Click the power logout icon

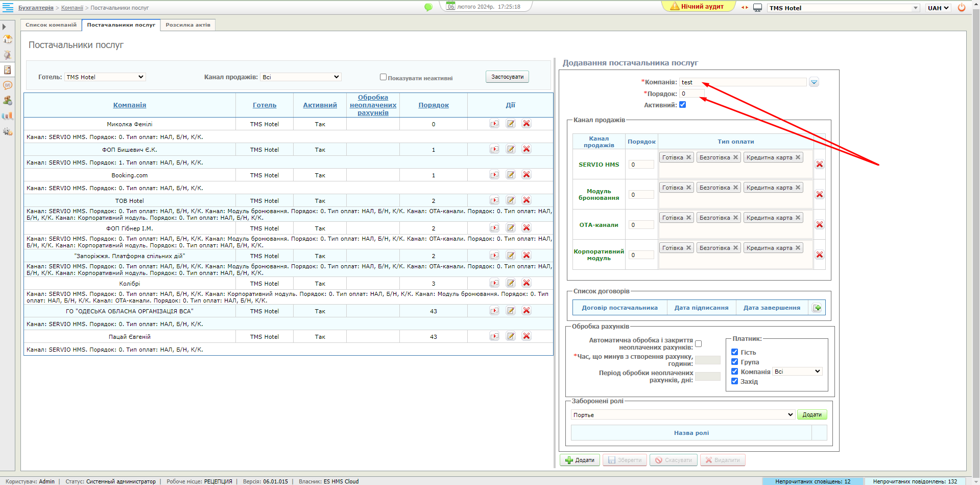click(962, 8)
